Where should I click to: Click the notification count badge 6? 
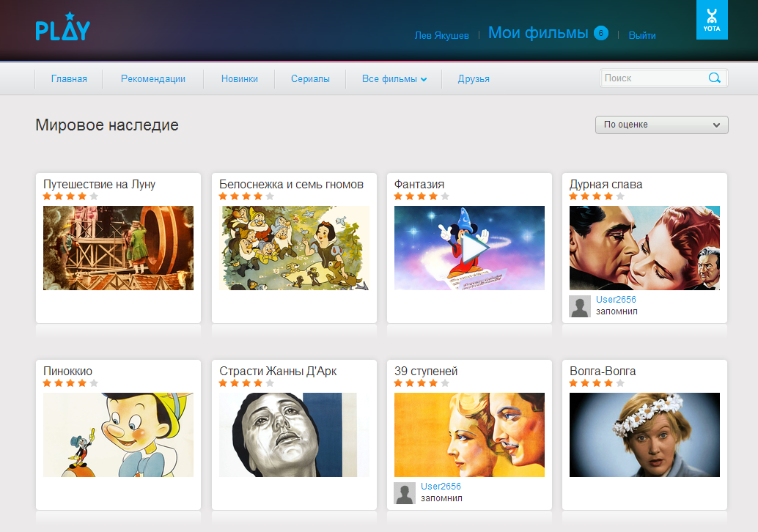click(x=601, y=33)
